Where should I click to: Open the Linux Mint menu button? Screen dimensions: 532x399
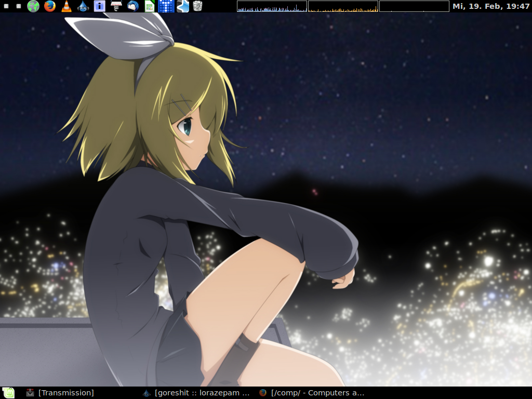[x=8, y=393]
